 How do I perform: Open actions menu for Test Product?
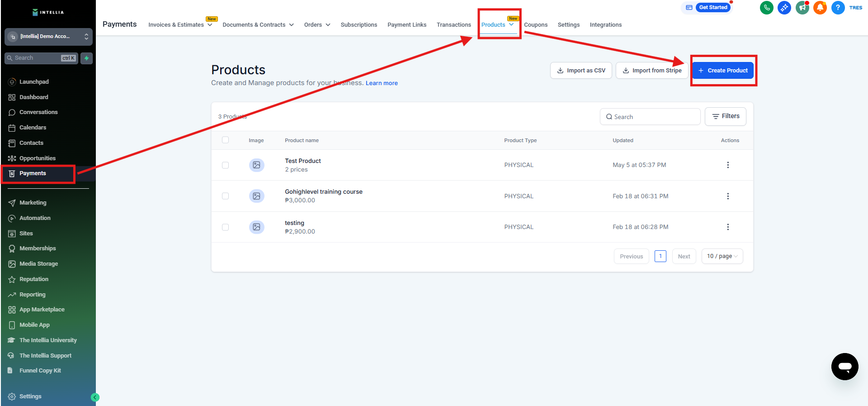pos(727,165)
